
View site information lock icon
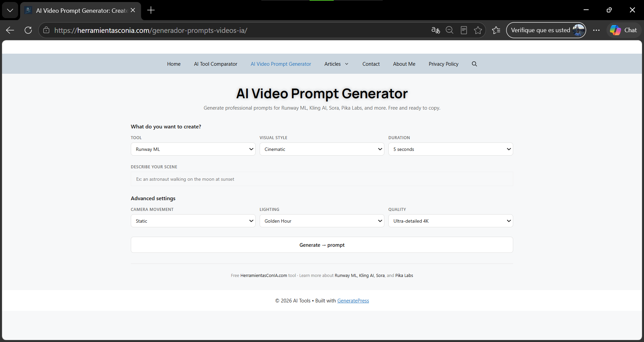(x=46, y=30)
